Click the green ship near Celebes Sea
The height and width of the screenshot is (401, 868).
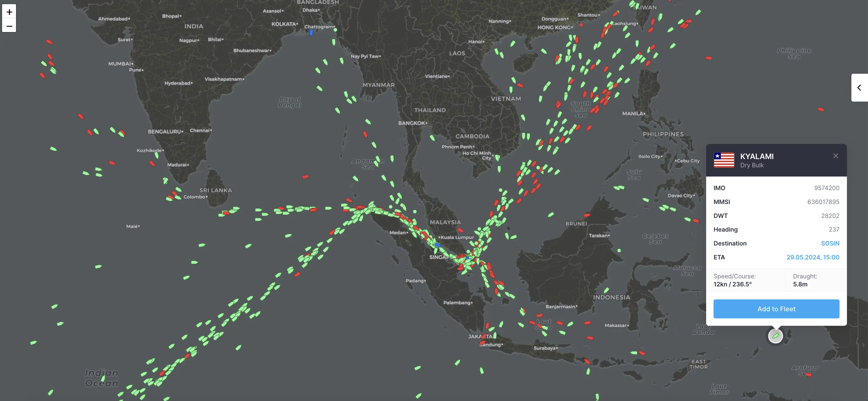pyautogui.click(x=619, y=251)
